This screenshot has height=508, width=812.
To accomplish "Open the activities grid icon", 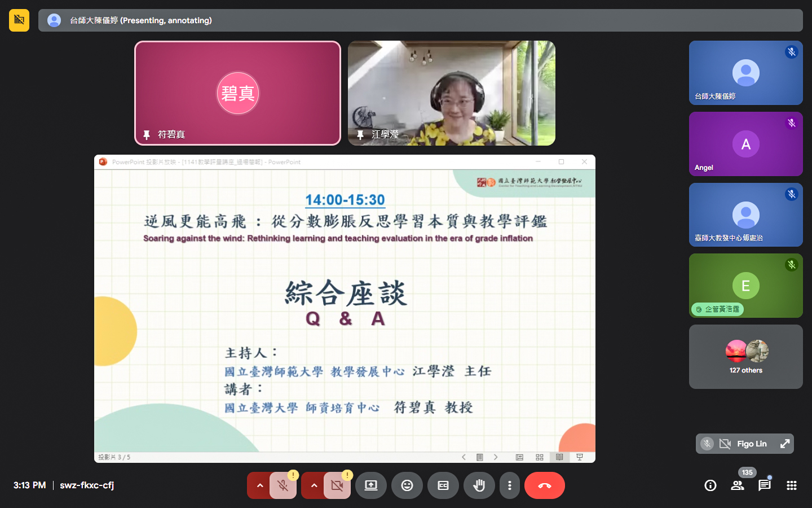I will tap(792, 485).
